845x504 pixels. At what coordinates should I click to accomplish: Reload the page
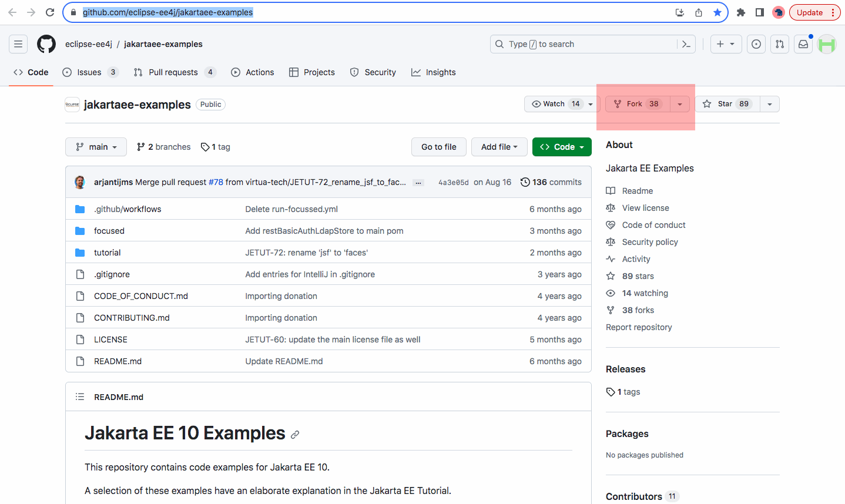click(x=50, y=12)
